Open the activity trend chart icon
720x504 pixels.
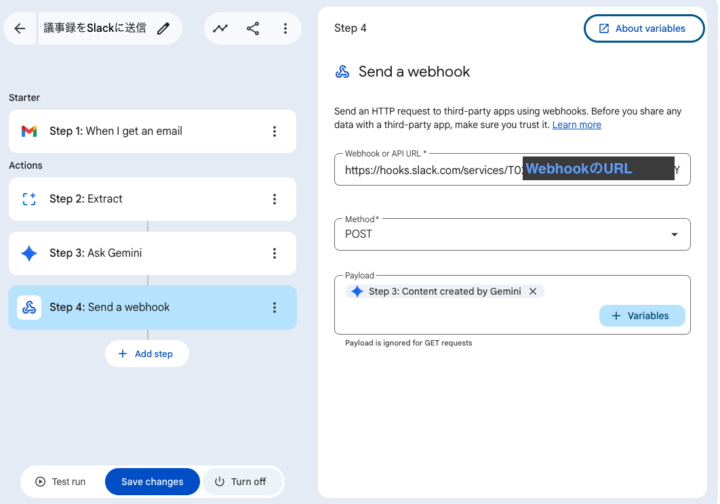click(x=220, y=29)
